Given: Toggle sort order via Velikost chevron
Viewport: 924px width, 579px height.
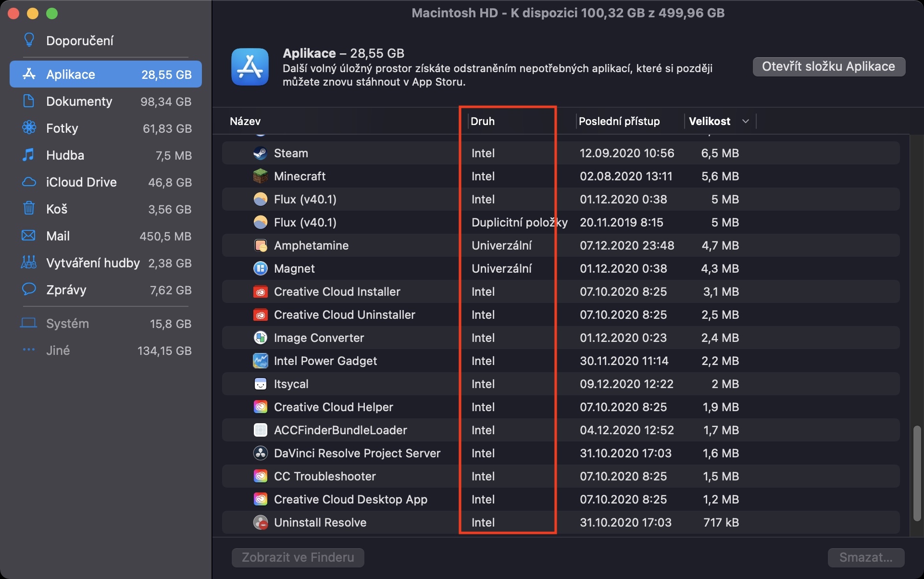Looking at the screenshot, I should click(x=745, y=121).
